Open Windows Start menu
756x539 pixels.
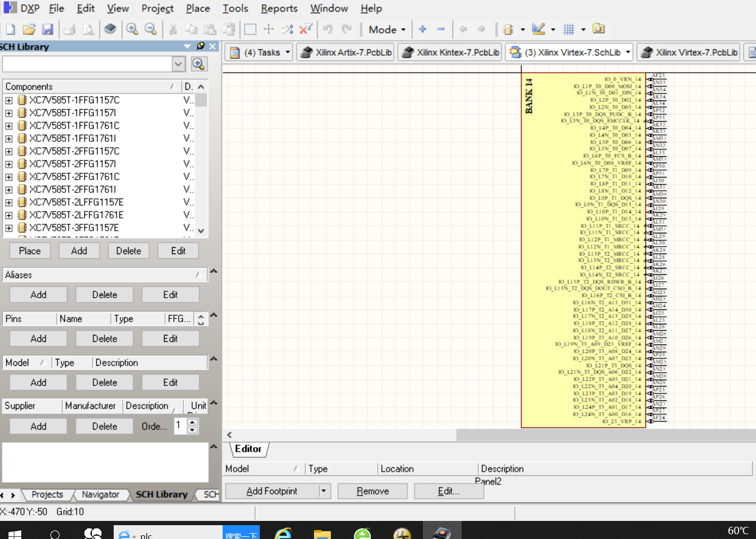14,534
